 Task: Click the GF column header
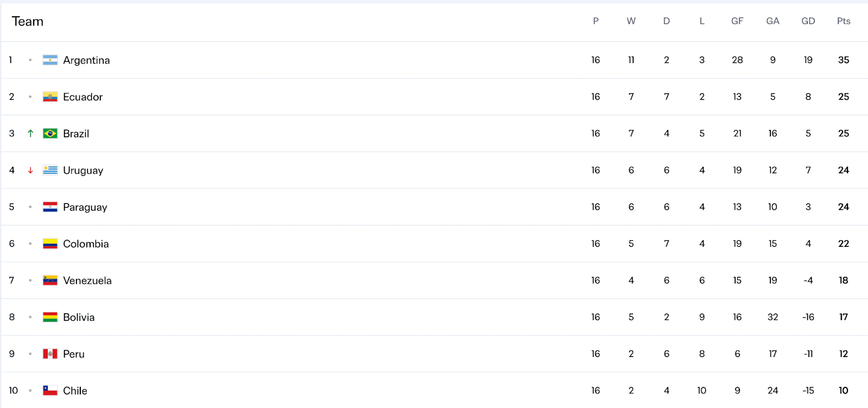coord(737,21)
